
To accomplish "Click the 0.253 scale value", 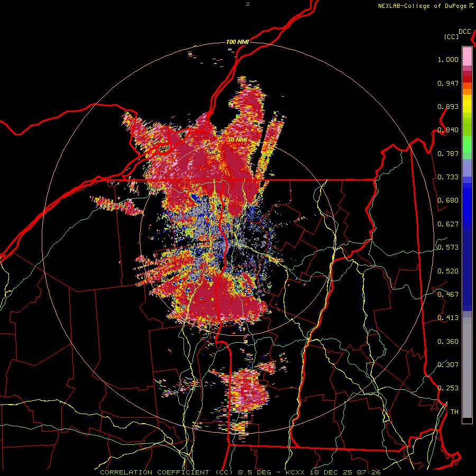I will (448, 388).
